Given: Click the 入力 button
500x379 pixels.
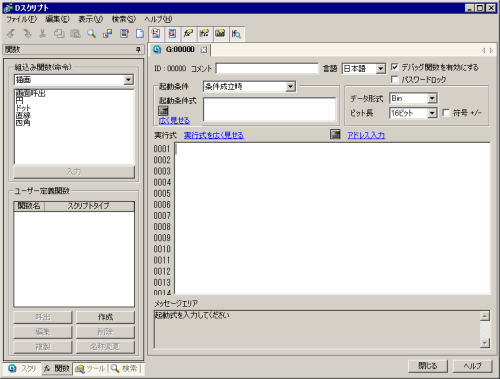Looking at the screenshot, I should click(74, 172).
